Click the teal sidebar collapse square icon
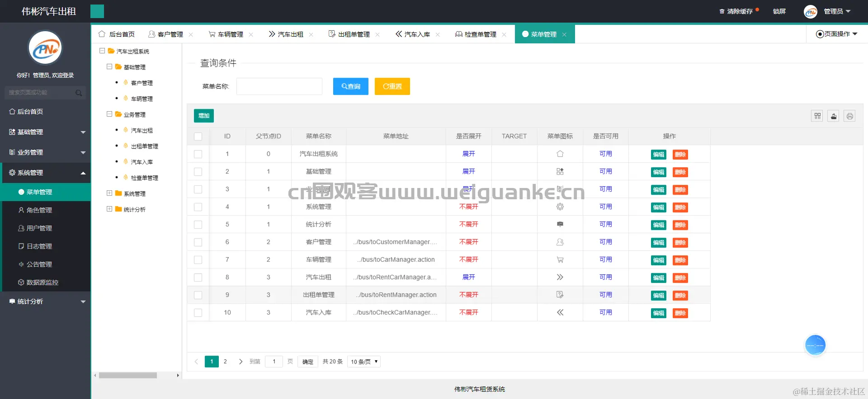This screenshot has width=868, height=399. [97, 11]
